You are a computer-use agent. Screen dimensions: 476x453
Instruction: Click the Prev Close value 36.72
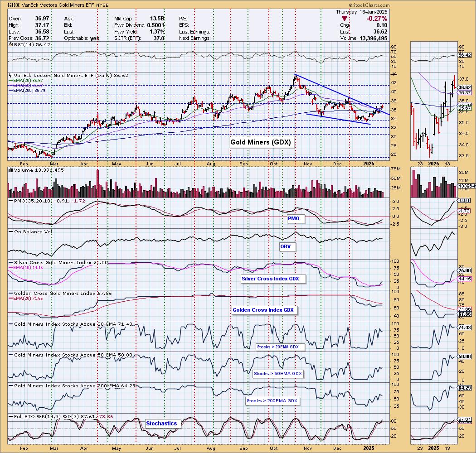coord(42,38)
